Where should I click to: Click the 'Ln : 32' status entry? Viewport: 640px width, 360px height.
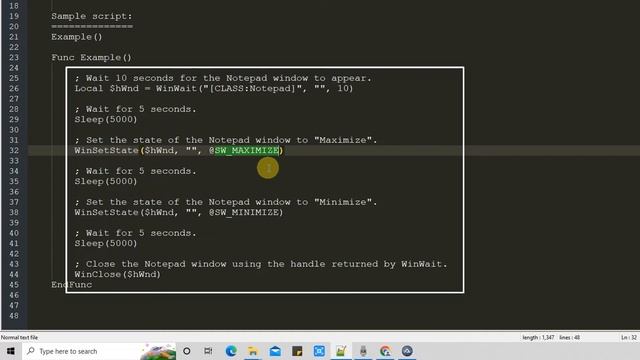(x=629, y=338)
